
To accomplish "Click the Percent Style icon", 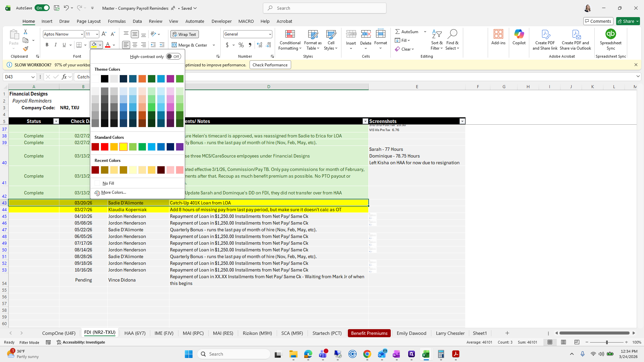I will click(x=241, y=45).
